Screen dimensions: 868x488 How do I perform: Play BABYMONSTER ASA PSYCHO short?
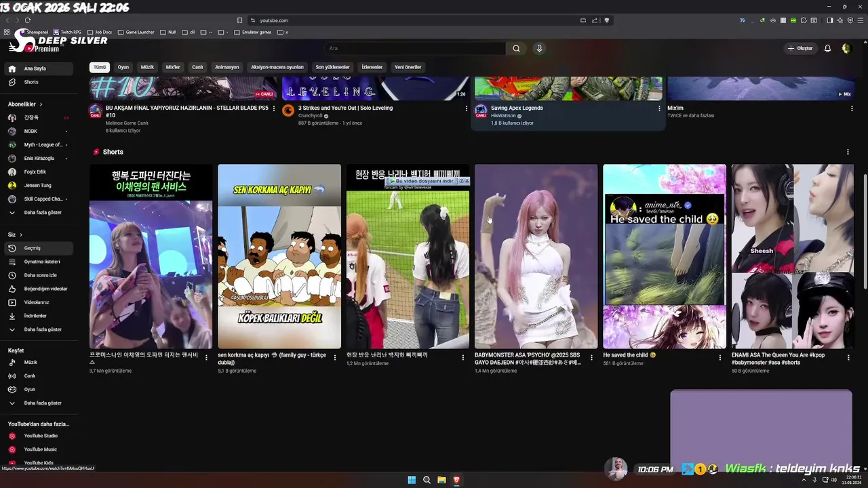point(536,256)
